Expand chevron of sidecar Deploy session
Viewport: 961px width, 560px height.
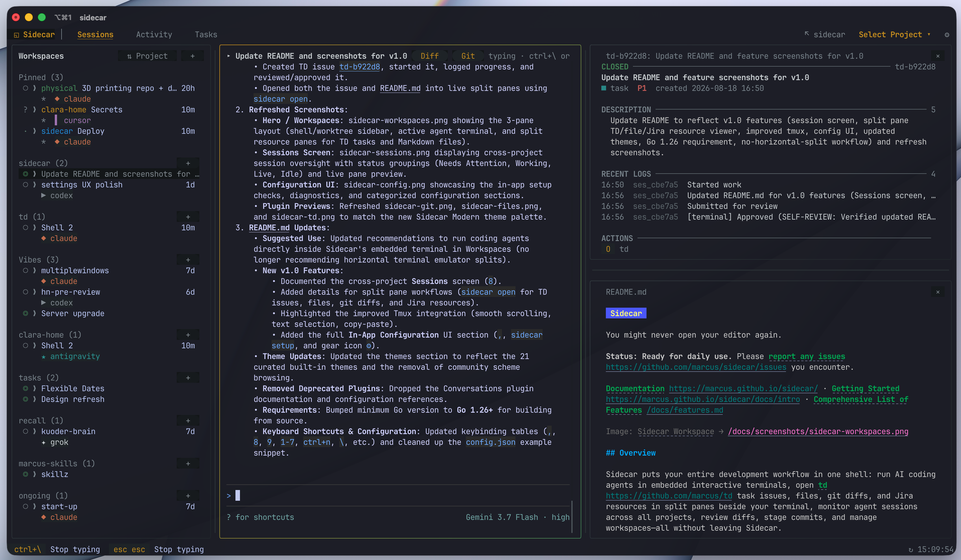34,131
